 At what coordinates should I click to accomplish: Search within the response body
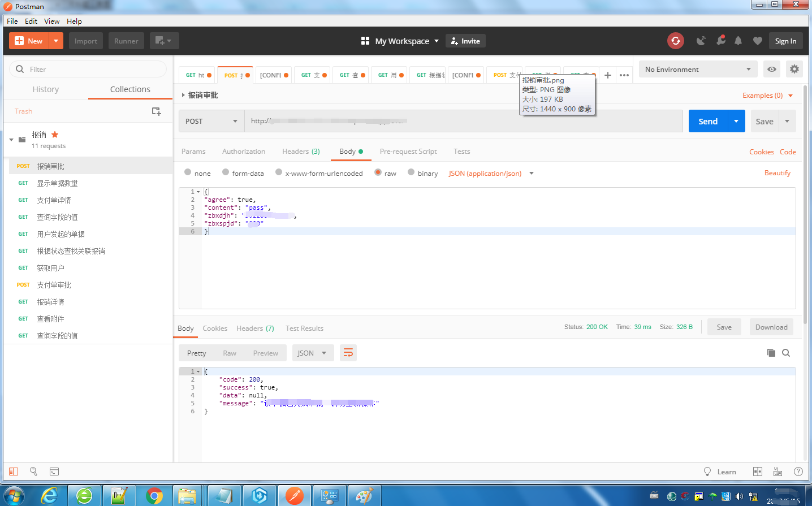tap(786, 353)
